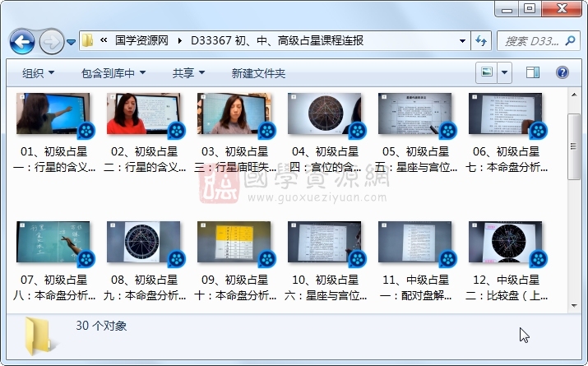588x366 pixels.
Task: Click file name 07、初级占星八：本命盘分析
Action: click(54, 288)
